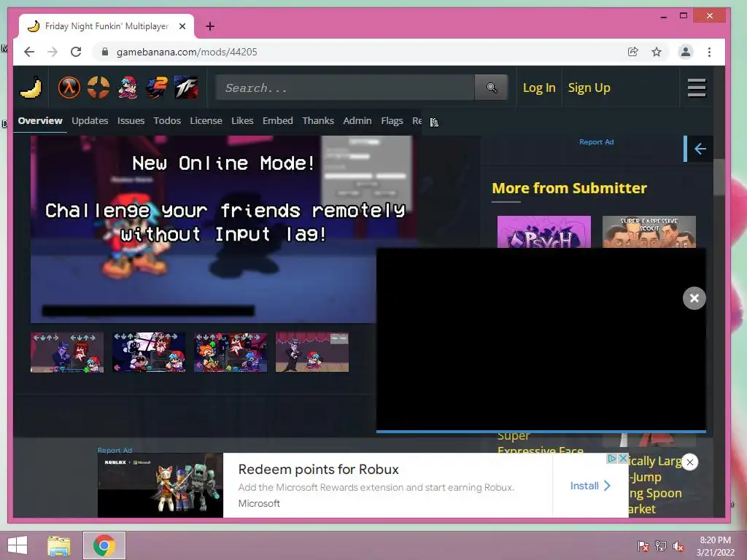Image resolution: width=747 pixels, height=560 pixels.
Task: Select first screenshot thumbnail with purple character
Action: [67, 352]
